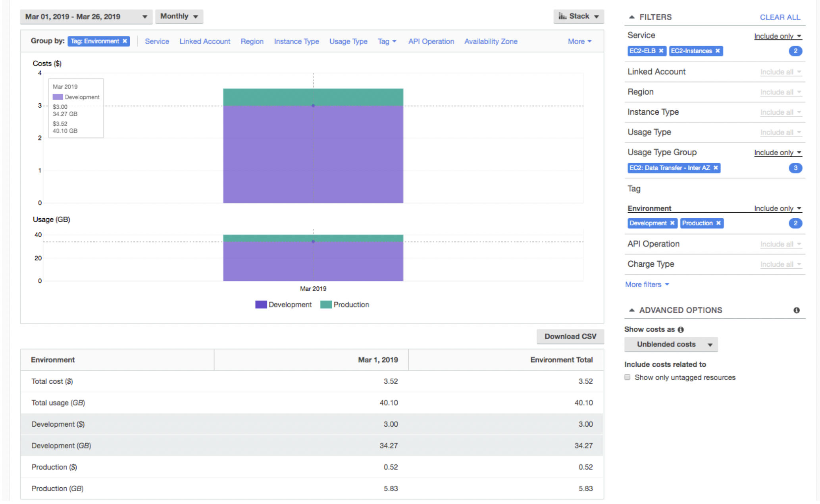Viewport: 820px width, 504px height.
Task: Group by Availability Zone
Action: pyautogui.click(x=491, y=41)
